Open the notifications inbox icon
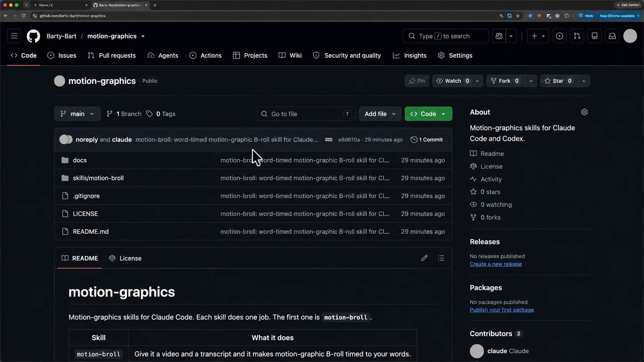The image size is (644, 362). point(612,36)
